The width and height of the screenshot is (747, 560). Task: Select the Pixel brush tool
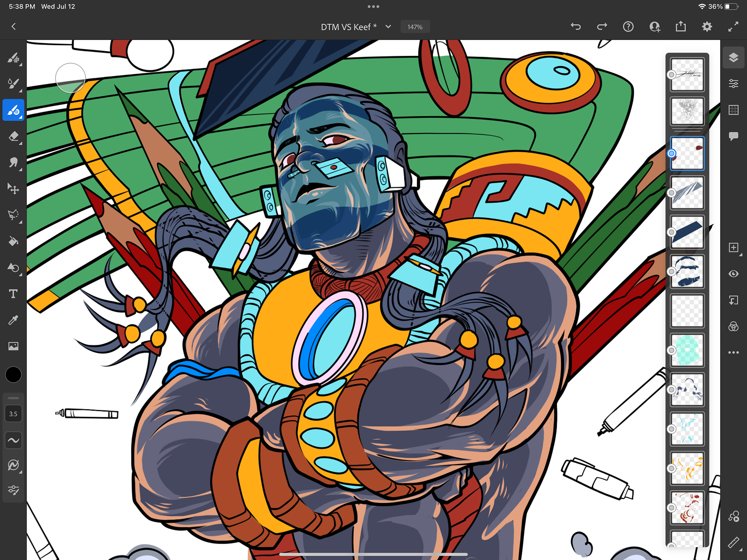pos(13,58)
